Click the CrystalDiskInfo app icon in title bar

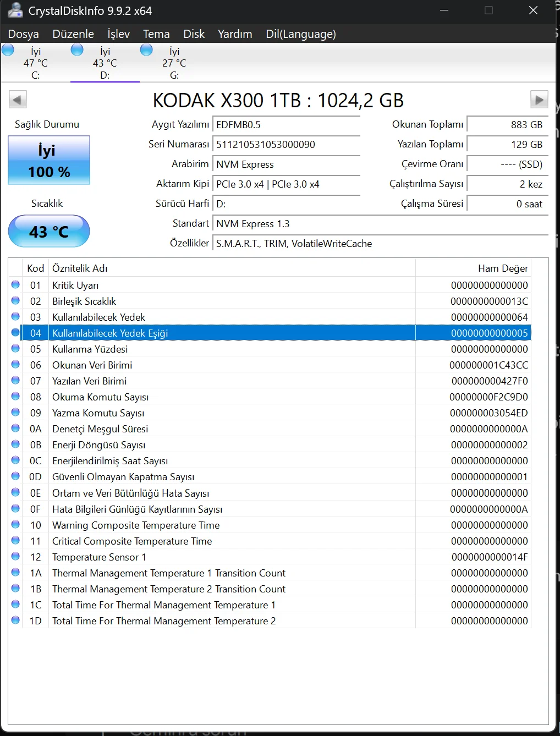point(15,10)
